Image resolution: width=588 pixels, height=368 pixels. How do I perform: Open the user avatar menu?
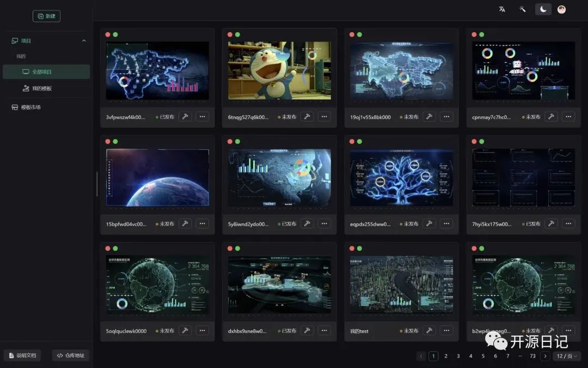561,9
